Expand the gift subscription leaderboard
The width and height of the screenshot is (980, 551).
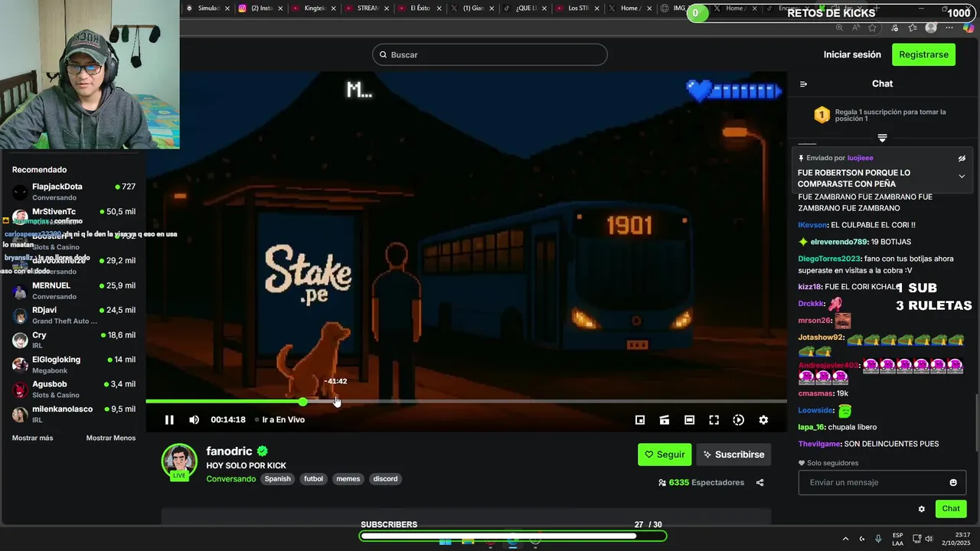tap(882, 139)
